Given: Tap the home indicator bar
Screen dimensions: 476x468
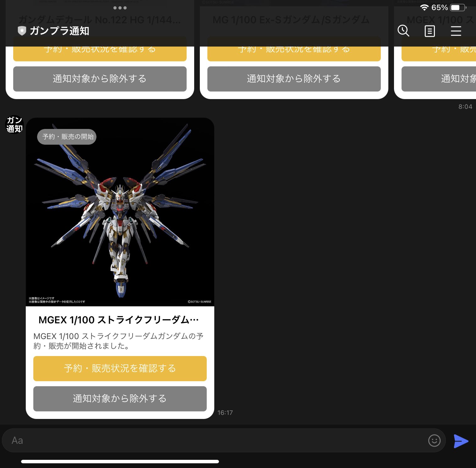Looking at the screenshot, I should 120,461.
